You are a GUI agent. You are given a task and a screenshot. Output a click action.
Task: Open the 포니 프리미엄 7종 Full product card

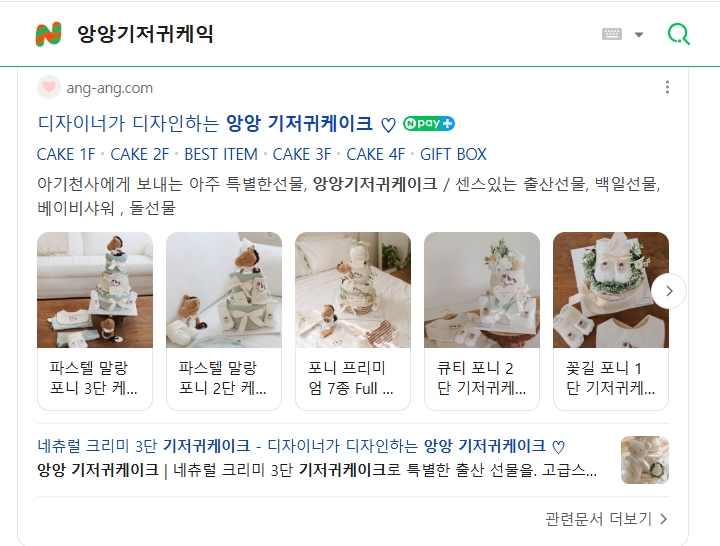tap(353, 321)
